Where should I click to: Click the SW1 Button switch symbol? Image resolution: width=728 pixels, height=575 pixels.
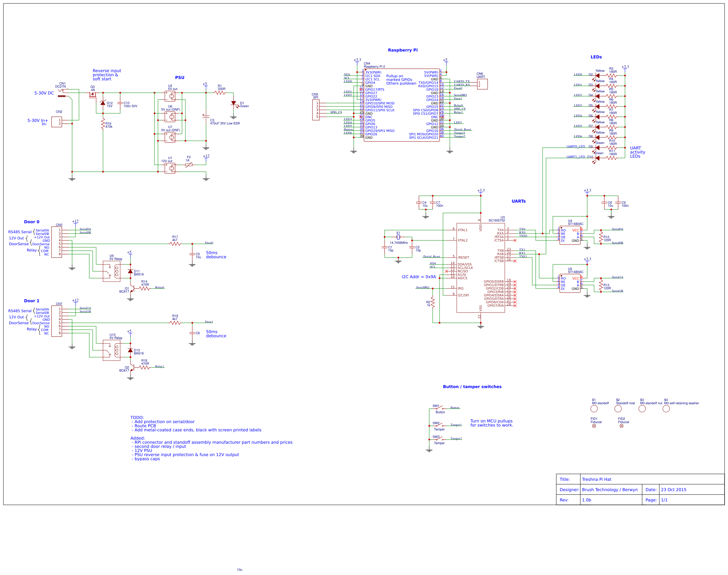tap(440, 408)
